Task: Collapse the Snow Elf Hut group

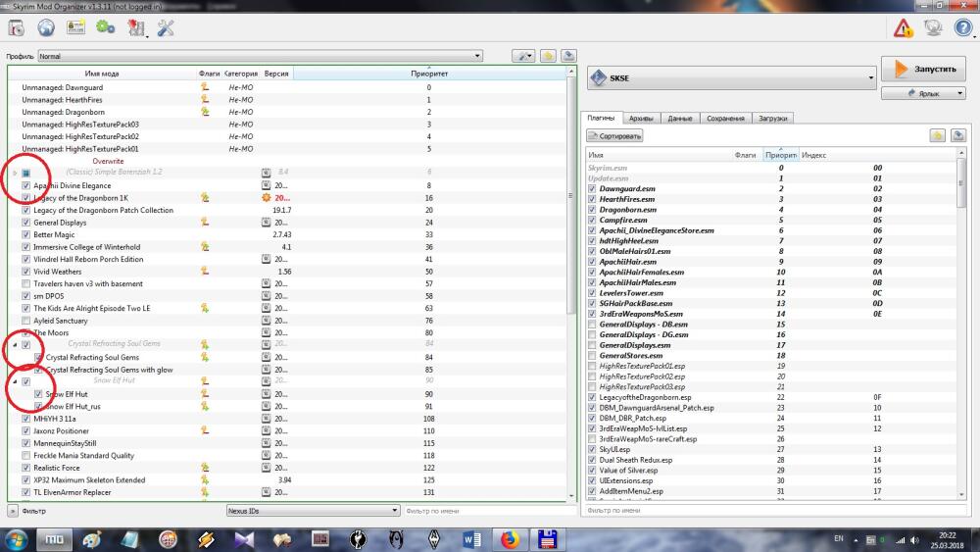Action: click(x=15, y=381)
